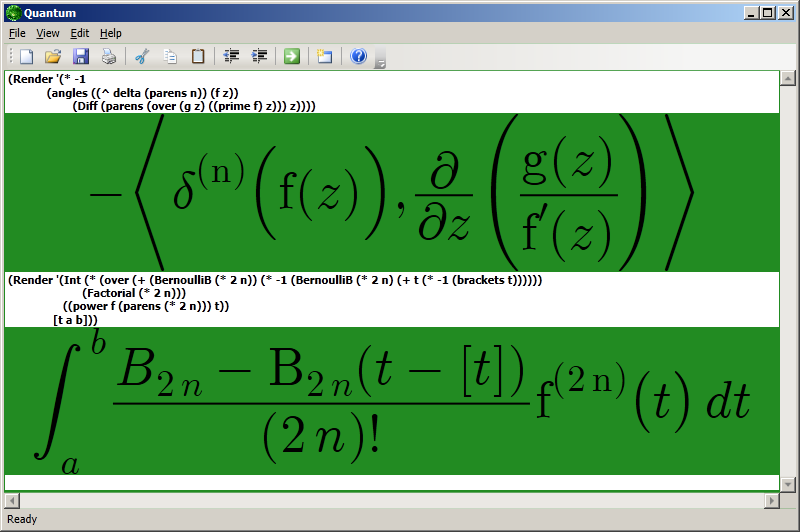Open a file via the folder icon
800x532 pixels.
[53, 56]
